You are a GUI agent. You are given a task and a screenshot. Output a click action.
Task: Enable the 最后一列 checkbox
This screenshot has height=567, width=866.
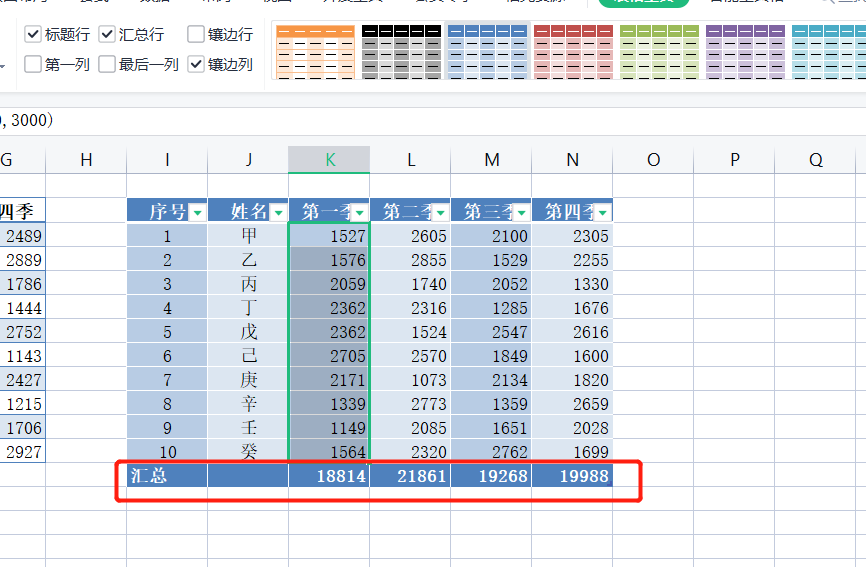click(x=107, y=65)
